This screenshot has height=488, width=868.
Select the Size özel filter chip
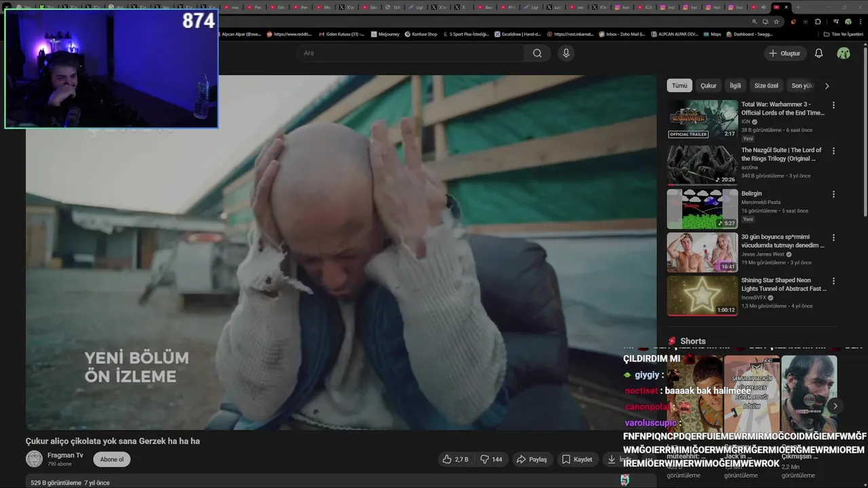(766, 85)
